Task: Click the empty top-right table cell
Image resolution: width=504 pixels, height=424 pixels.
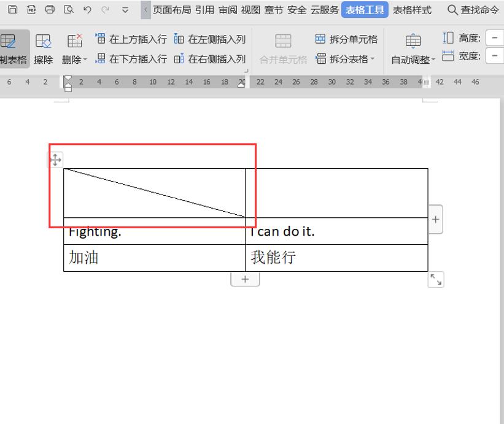Action: click(336, 193)
